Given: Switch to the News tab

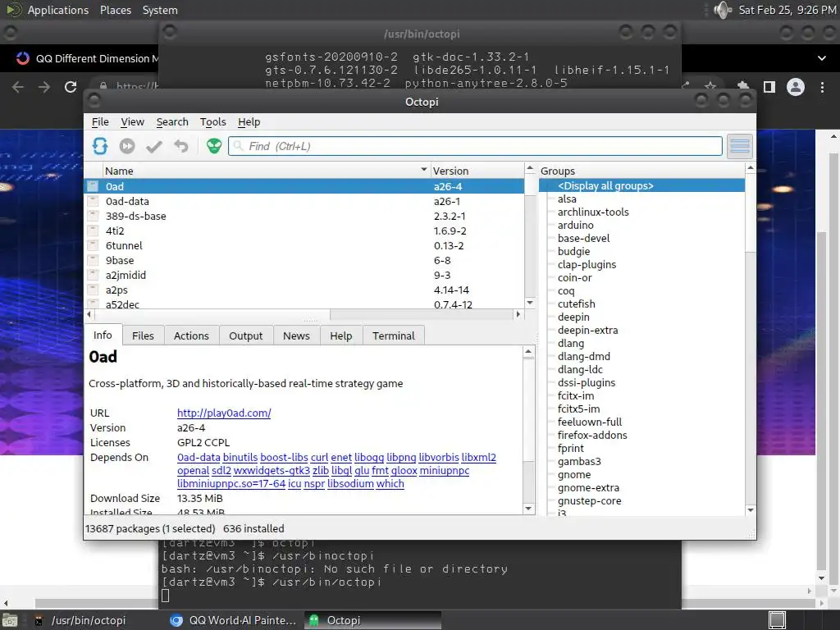Looking at the screenshot, I should click(296, 336).
